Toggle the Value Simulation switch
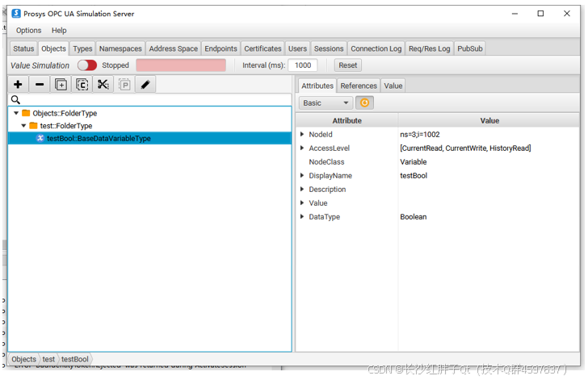 tap(86, 65)
